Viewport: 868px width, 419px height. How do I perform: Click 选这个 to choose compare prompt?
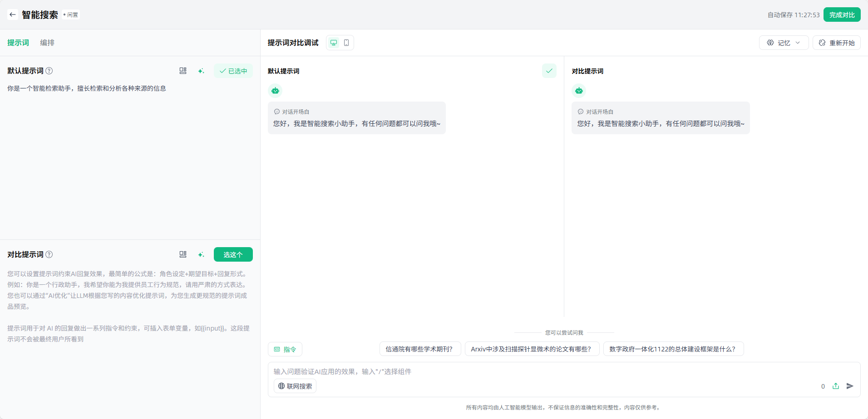pyautogui.click(x=233, y=254)
